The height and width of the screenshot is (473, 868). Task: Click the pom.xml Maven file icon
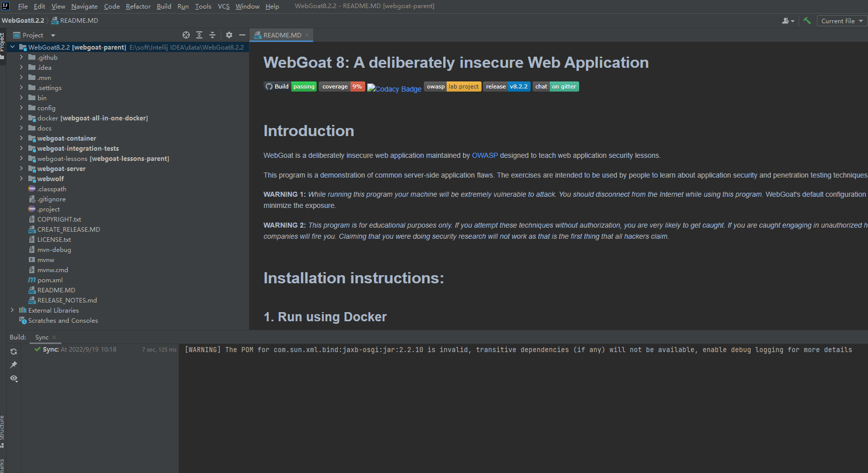click(32, 280)
